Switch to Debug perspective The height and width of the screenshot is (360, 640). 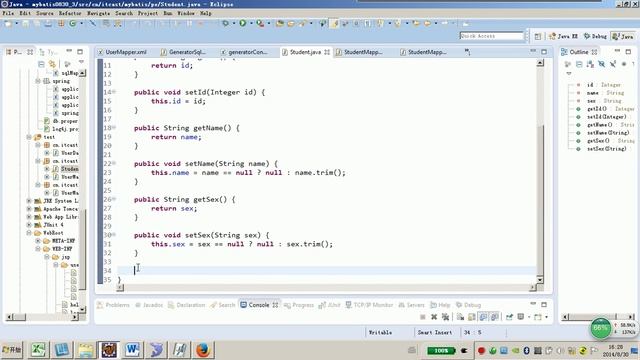tap(595, 36)
